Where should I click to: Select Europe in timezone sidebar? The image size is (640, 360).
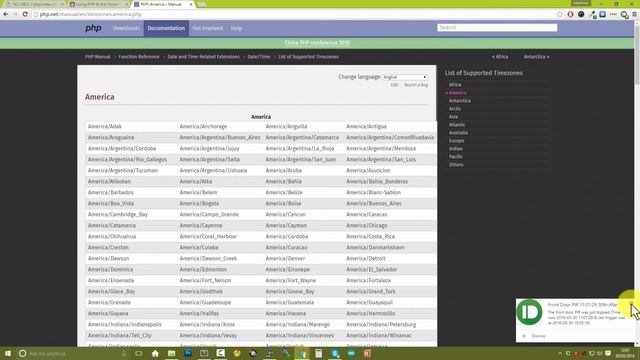click(456, 140)
